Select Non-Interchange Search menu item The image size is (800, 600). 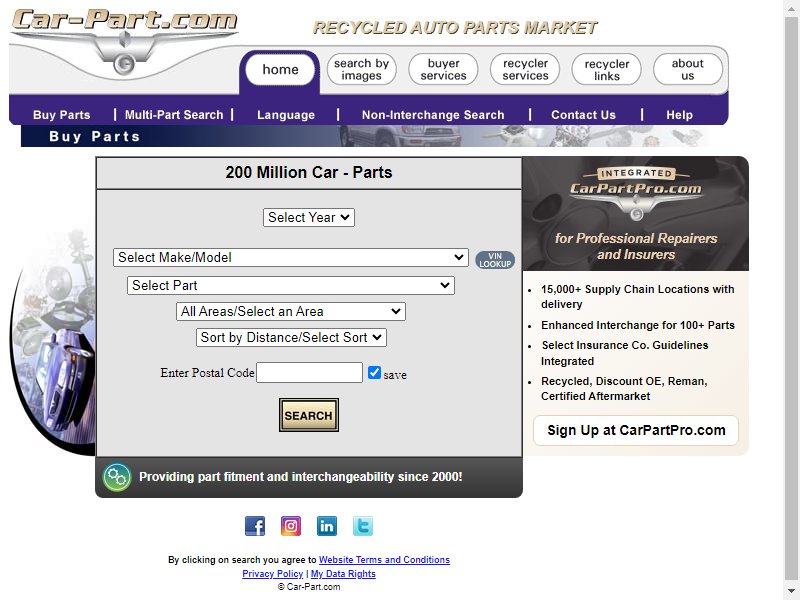click(x=433, y=115)
